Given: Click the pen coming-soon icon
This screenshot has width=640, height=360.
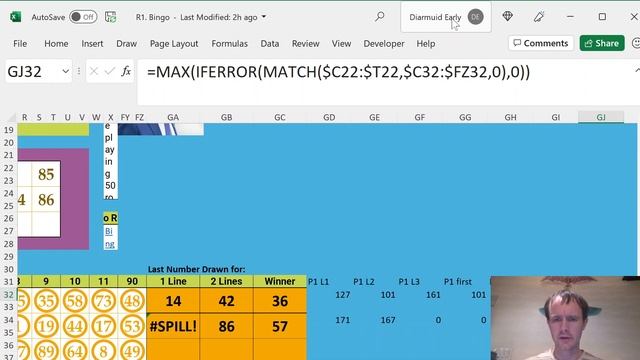Looking at the screenshot, I should coord(539,17).
